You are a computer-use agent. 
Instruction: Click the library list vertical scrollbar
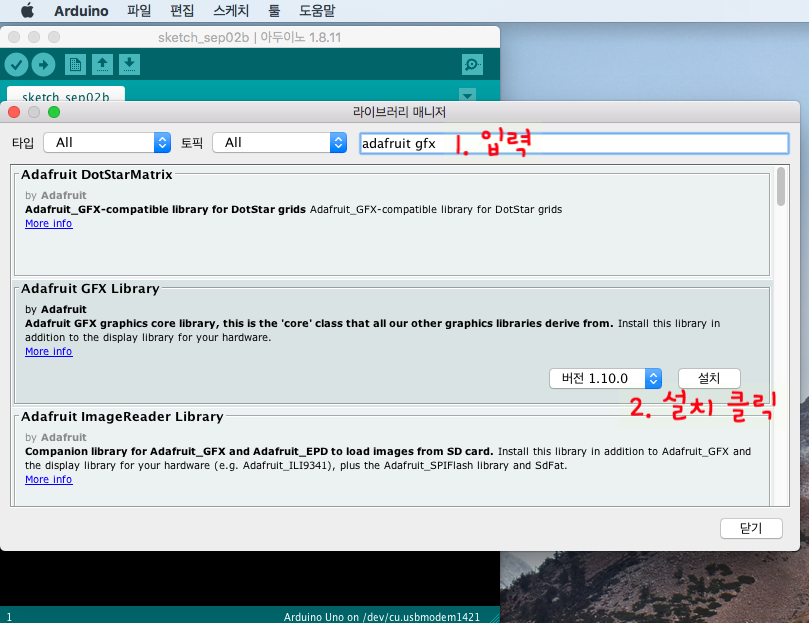click(781, 186)
